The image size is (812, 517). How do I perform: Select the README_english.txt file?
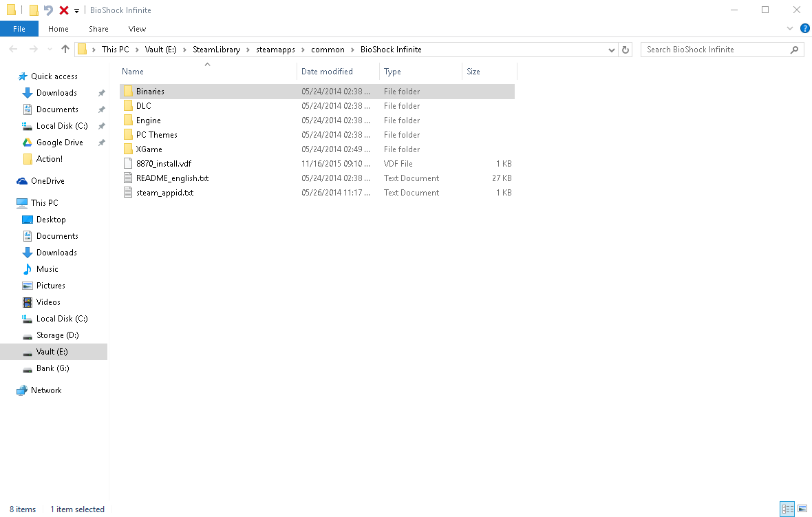(317, 178)
